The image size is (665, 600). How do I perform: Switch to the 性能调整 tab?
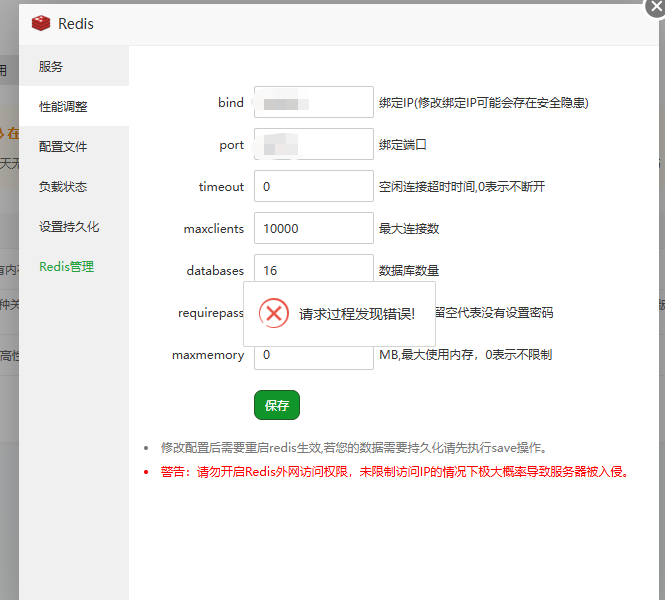click(74, 106)
